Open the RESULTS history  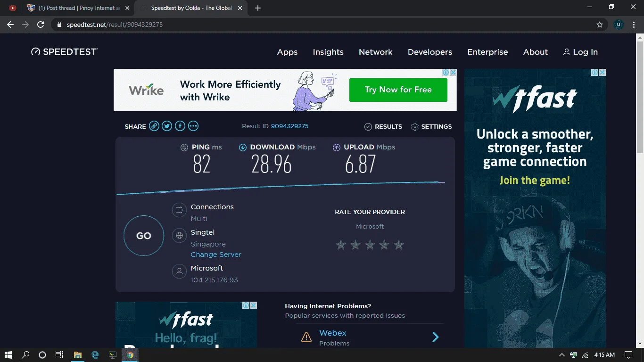tap(383, 126)
